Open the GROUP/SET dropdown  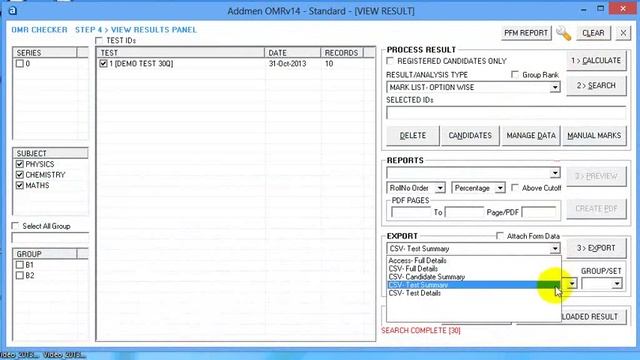[x=617, y=283]
